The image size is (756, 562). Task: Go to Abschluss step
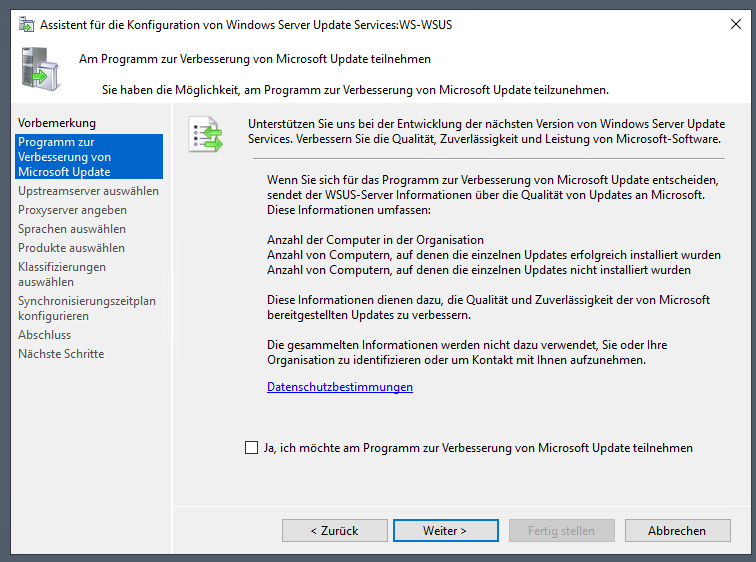[44, 335]
